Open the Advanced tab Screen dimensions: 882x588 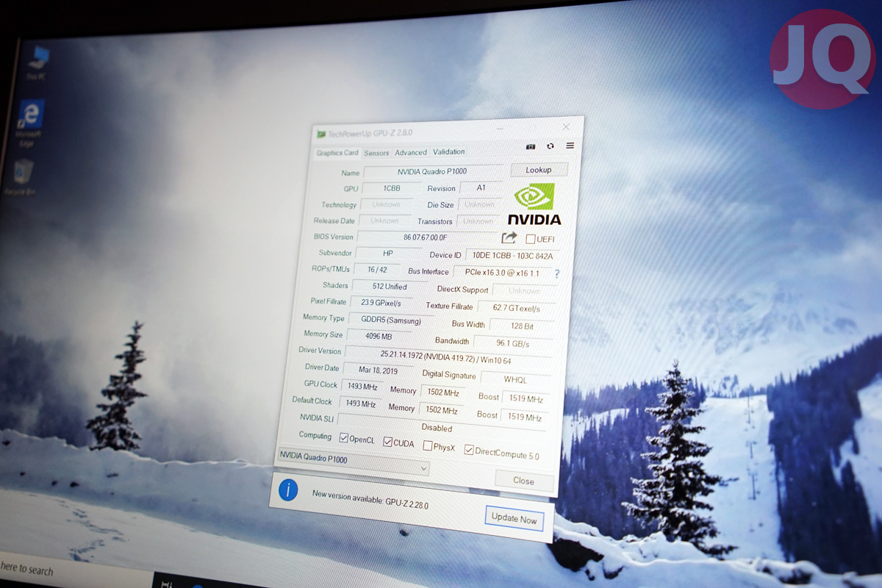(x=411, y=152)
